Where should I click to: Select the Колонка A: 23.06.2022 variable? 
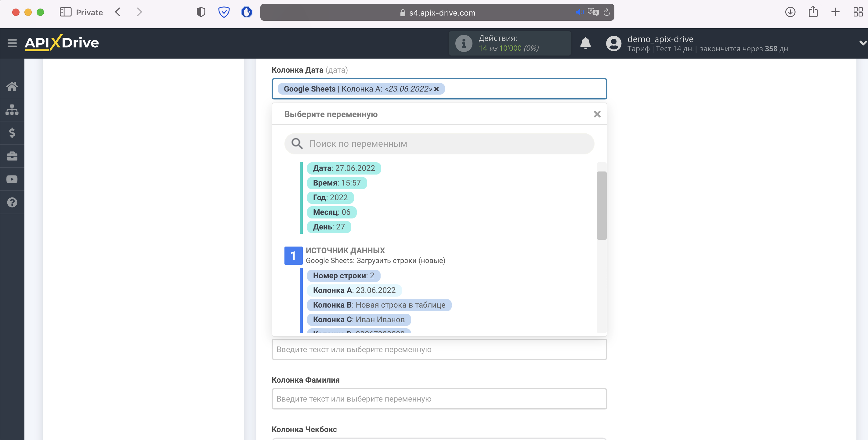(354, 290)
